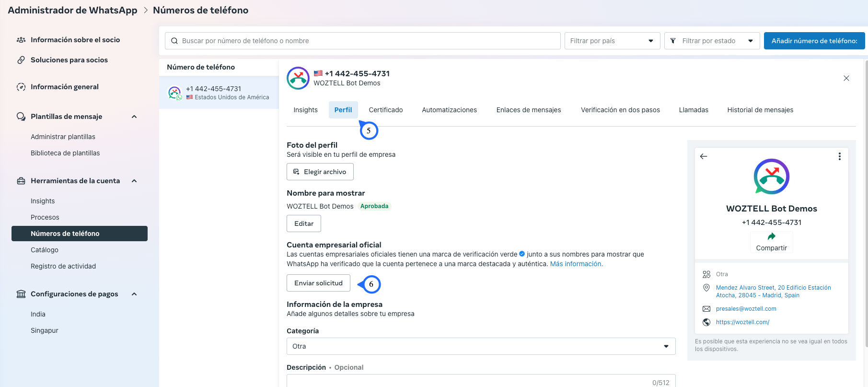868x387 pixels.
Task: Select India payment configuration
Action: coord(38,314)
